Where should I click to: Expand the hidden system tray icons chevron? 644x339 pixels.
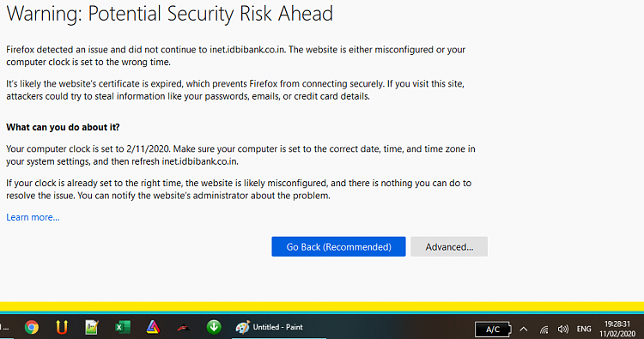click(523, 330)
